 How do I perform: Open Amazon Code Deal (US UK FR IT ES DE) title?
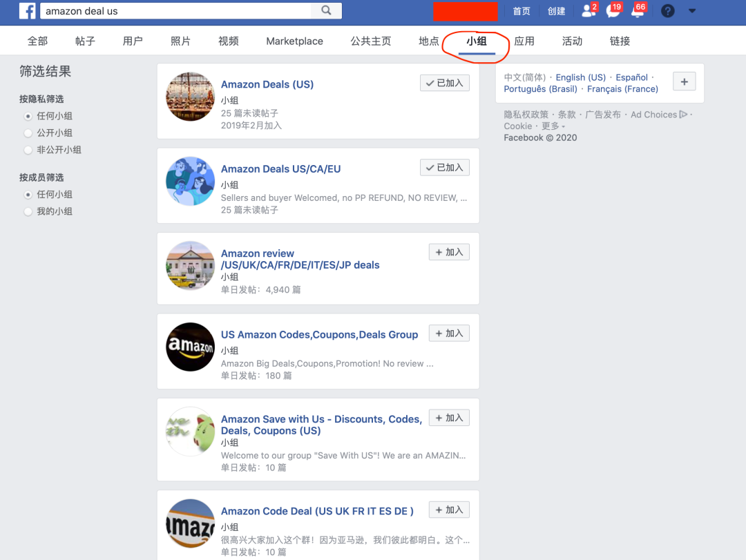[x=317, y=511]
